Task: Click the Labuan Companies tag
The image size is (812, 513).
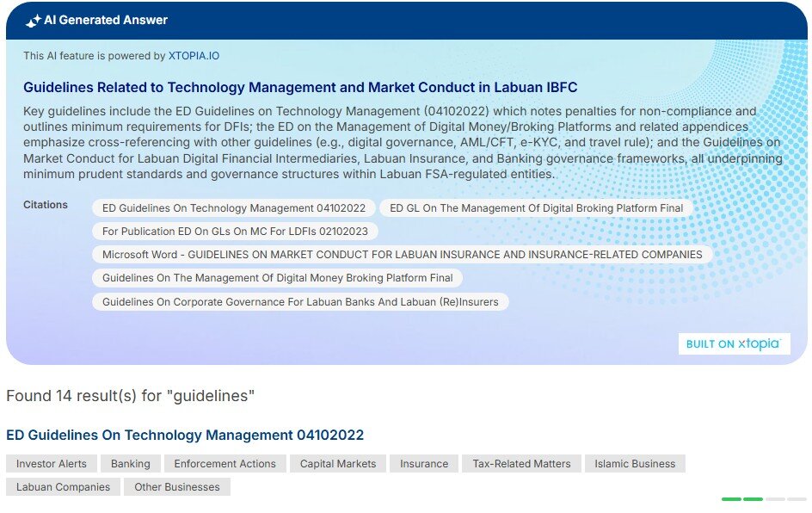Action: [63, 487]
